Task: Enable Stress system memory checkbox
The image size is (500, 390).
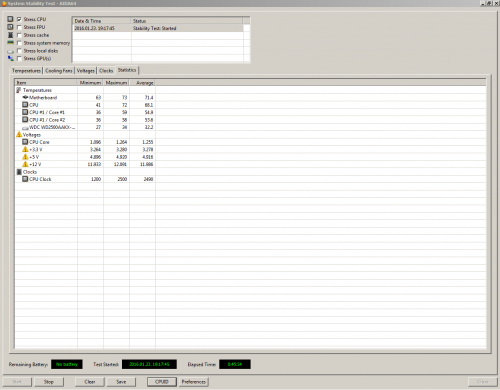Action: pos(19,43)
